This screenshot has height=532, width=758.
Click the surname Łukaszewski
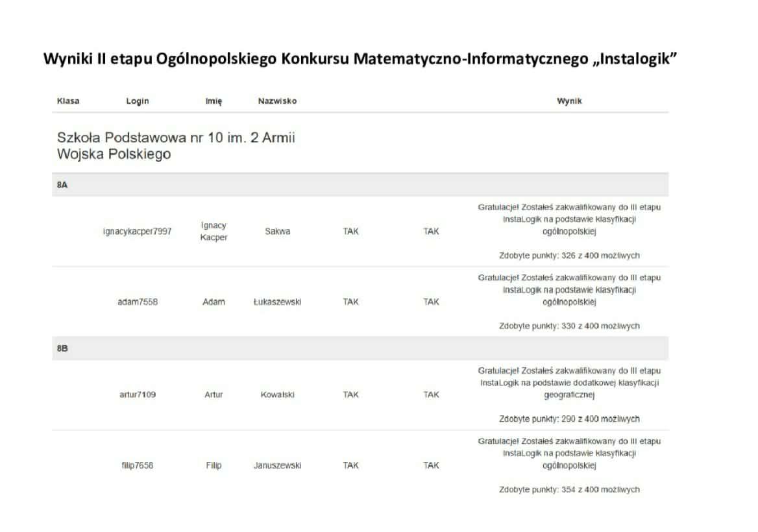coord(277,302)
